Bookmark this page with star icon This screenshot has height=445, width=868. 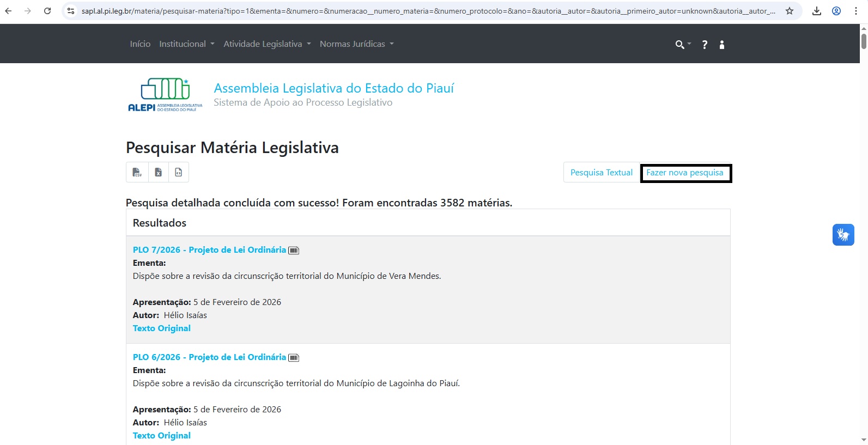789,11
